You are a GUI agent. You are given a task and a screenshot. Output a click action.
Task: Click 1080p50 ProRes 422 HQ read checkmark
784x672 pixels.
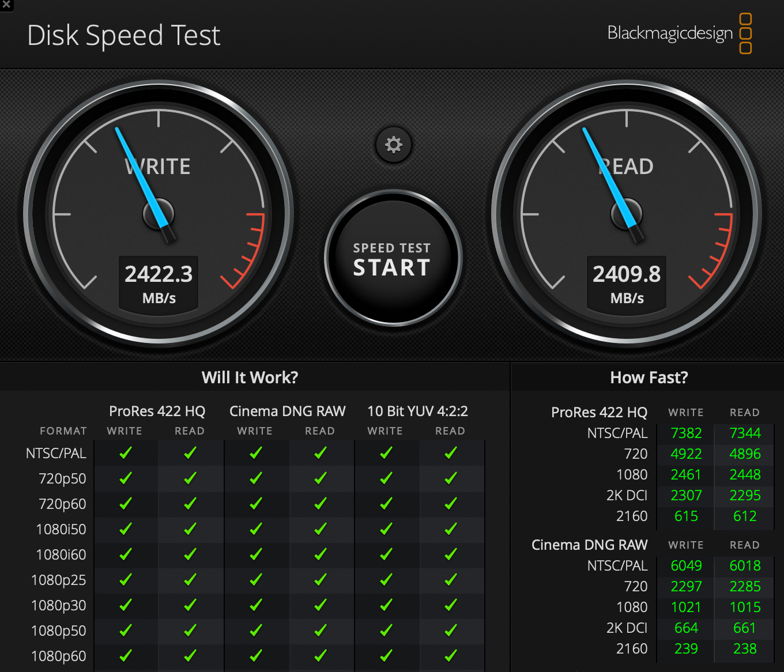190,631
